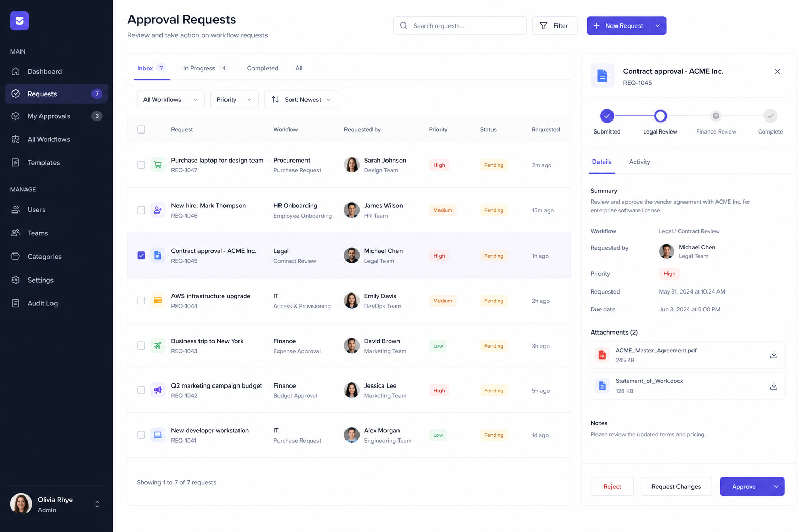The width and height of the screenshot is (798, 532).
Task: Click the laptop icon for New developer workstation
Action: point(157,435)
